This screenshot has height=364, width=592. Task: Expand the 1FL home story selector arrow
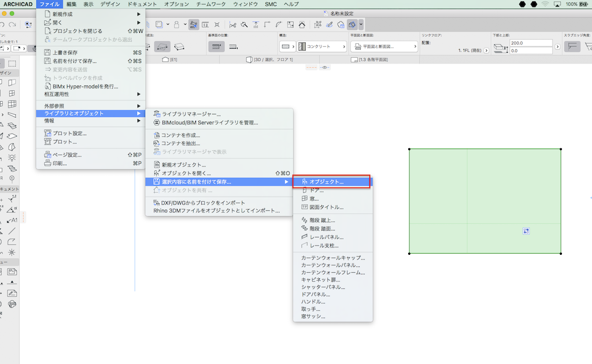pyautogui.click(x=486, y=51)
